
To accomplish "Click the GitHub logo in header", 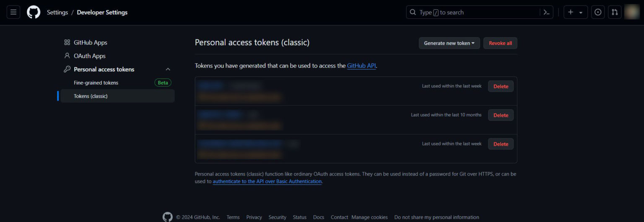I will (x=34, y=12).
